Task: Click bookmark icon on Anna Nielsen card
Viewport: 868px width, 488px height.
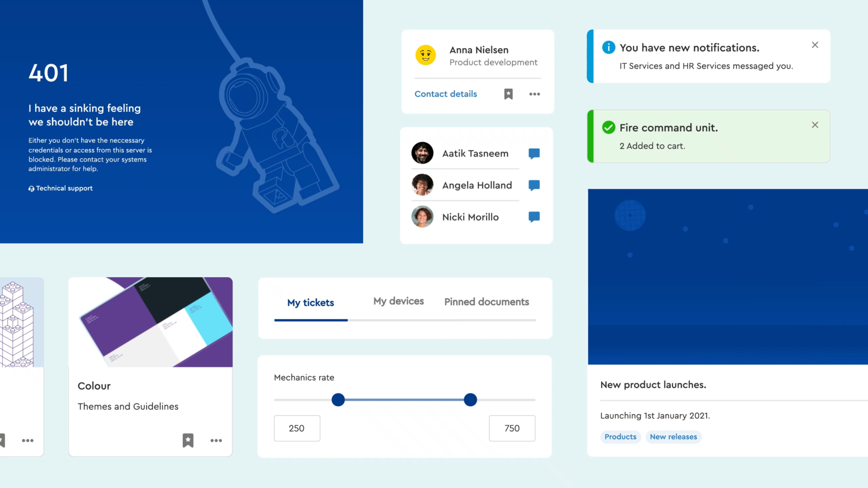Action: [508, 94]
